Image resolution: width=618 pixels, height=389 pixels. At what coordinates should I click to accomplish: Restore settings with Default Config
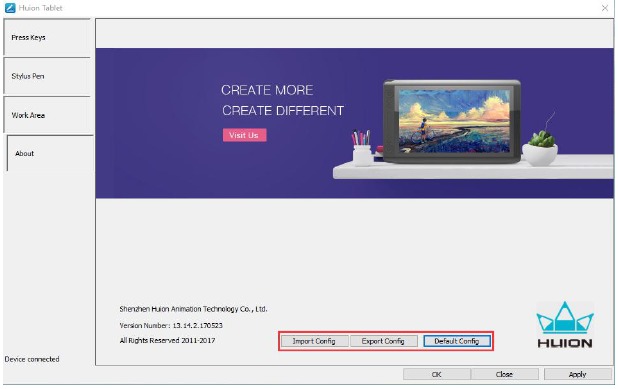point(457,341)
